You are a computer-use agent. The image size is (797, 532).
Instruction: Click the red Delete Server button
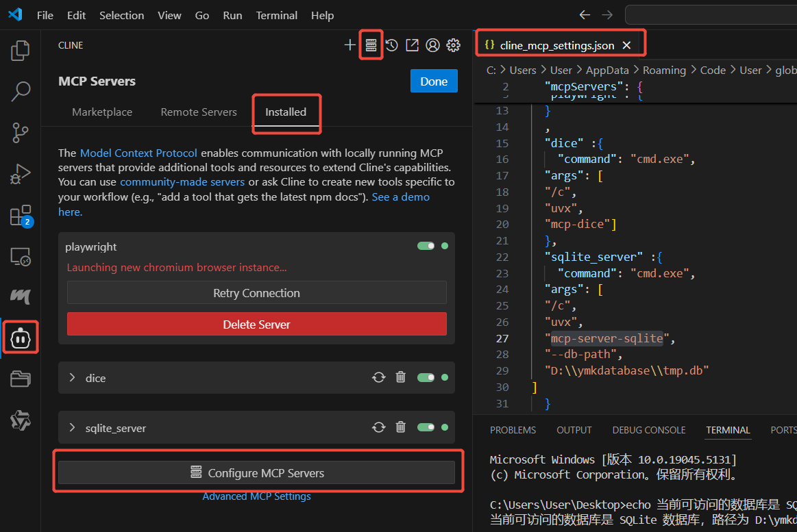257,325
